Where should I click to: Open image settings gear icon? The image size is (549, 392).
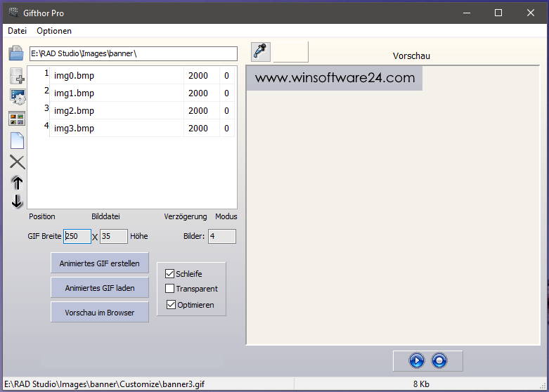17,97
